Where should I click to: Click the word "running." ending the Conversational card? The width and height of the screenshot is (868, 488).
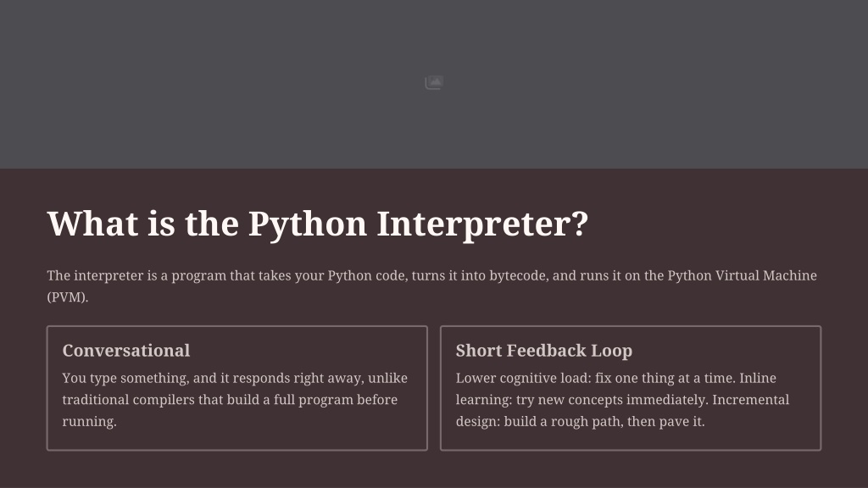89,421
